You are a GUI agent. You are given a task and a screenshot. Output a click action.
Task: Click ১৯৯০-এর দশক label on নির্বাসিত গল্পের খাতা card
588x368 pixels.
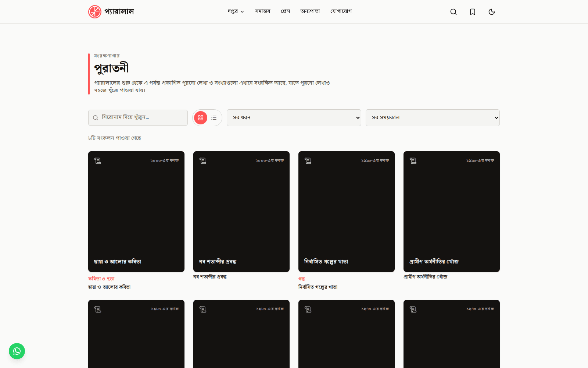point(375,161)
